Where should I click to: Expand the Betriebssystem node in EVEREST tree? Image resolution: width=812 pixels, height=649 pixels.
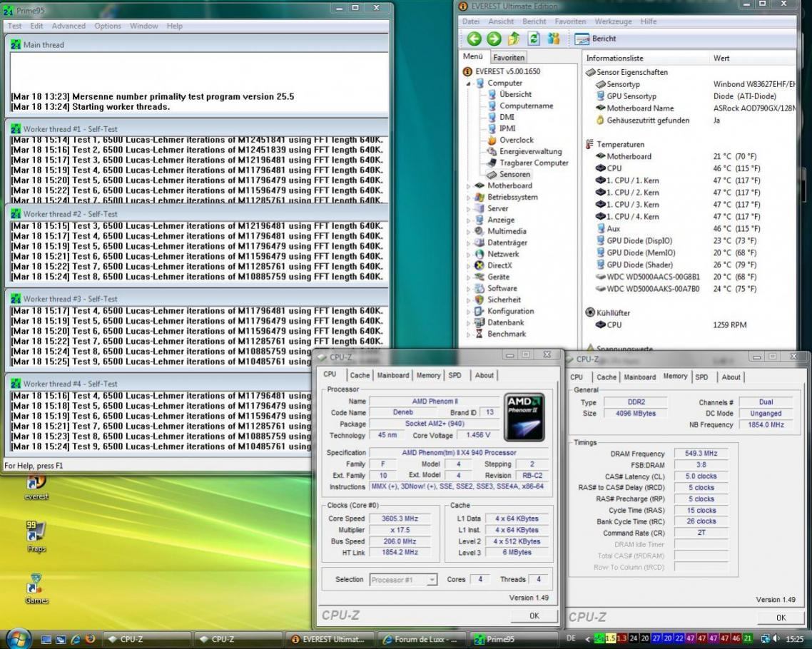468,197
